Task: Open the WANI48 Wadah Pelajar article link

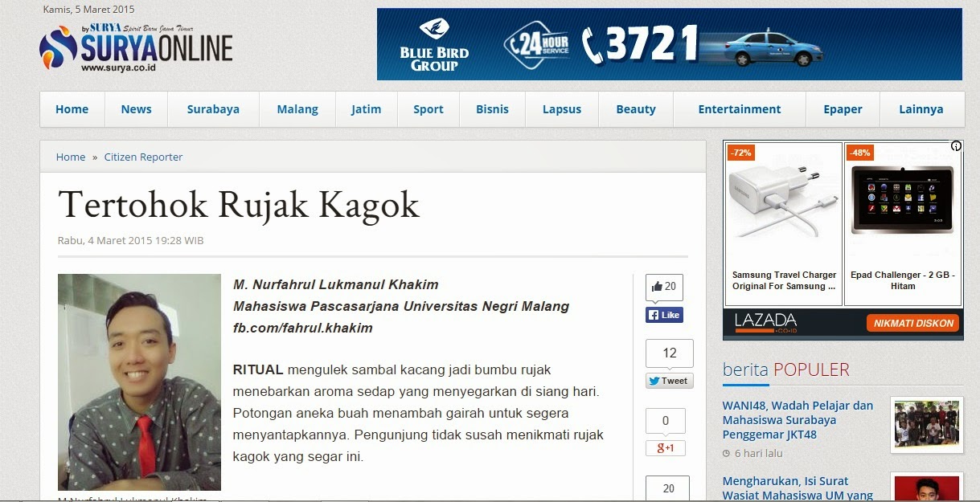Action: 798,420
